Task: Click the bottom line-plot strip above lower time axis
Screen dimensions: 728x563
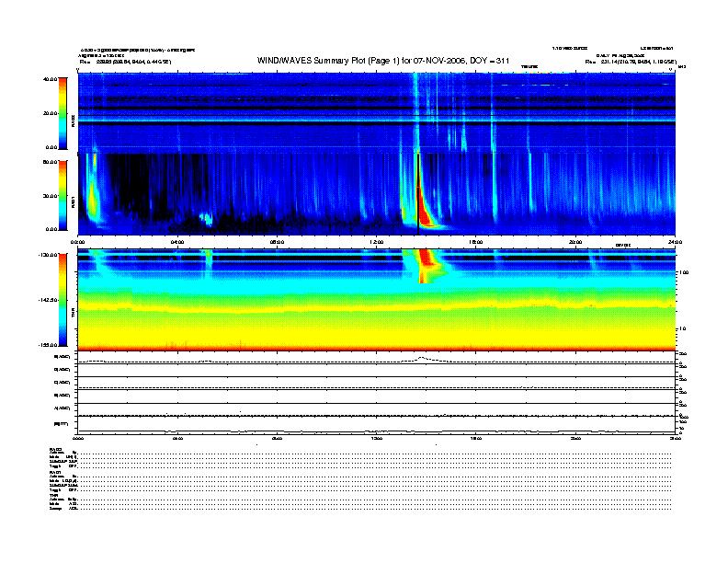Action: click(x=377, y=425)
